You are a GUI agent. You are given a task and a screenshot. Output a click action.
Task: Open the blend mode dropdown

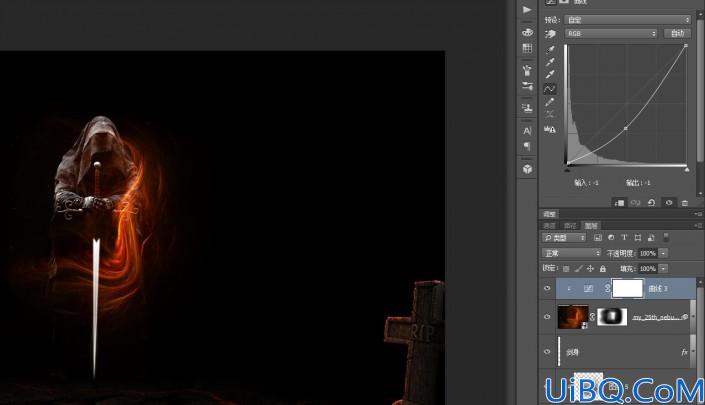(571, 254)
